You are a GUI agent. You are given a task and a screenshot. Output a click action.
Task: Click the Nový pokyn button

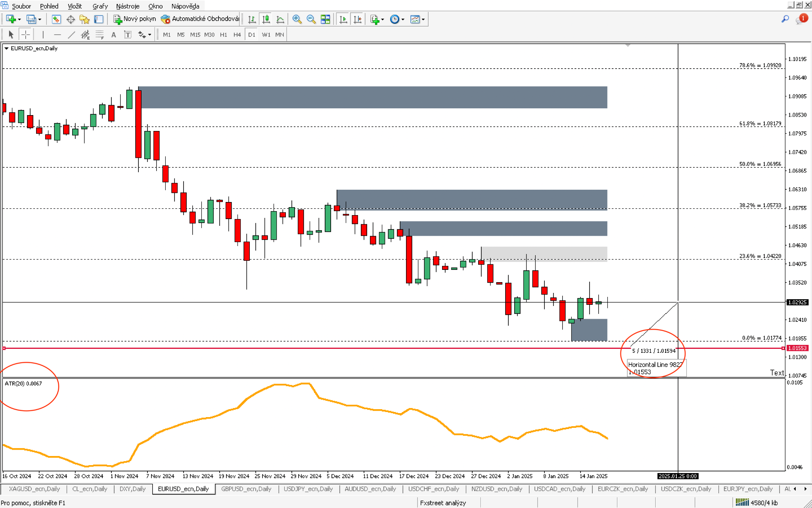pos(135,19)
